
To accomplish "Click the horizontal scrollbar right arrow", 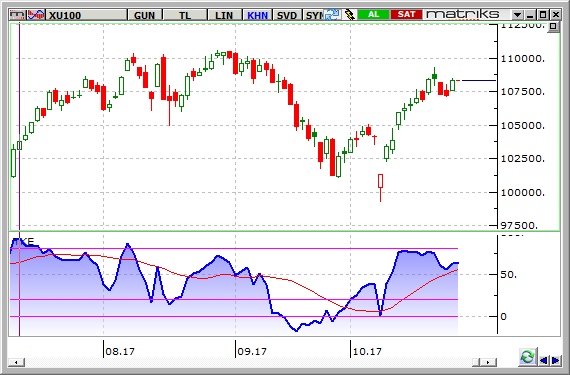I will [x=489, y=362].
